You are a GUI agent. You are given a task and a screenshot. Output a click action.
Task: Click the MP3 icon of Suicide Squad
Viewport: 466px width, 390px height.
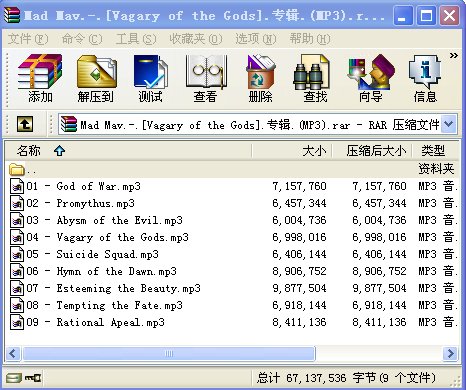click(x=17, y=254)
